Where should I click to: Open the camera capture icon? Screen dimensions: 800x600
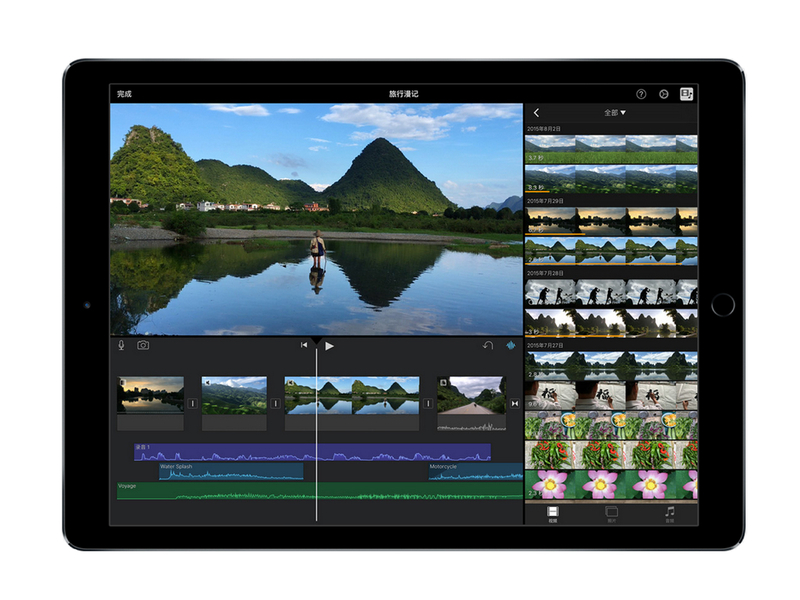pos(143,345)
